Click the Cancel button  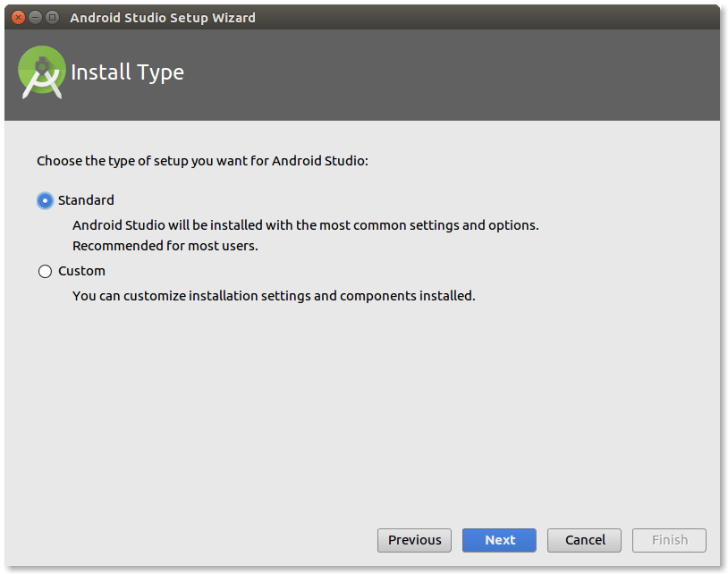click(584, 540)
